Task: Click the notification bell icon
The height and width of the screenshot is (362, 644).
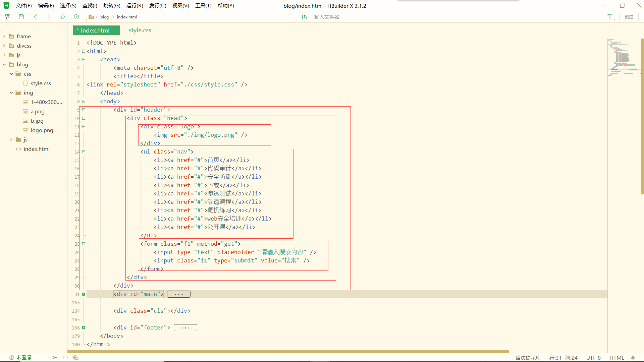Action: [633, 358]
